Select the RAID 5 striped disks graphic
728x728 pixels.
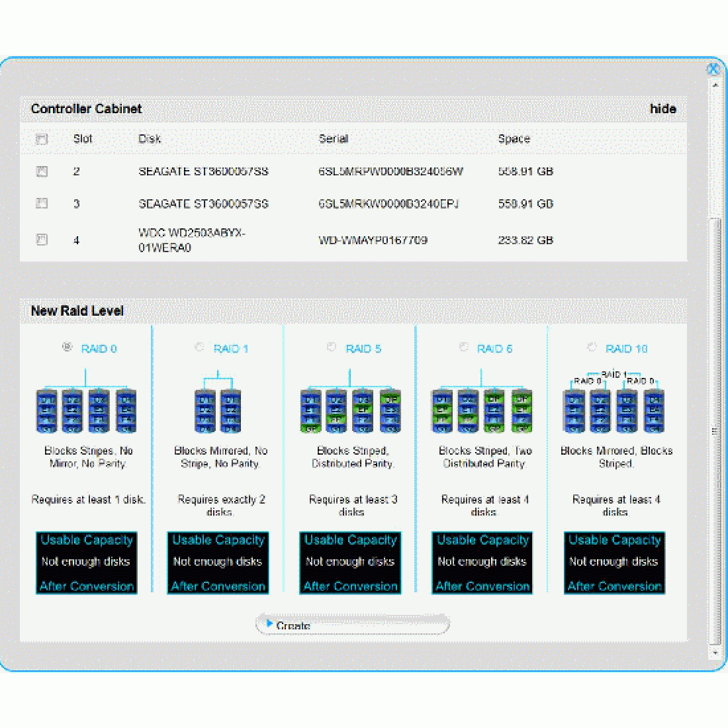coord(351,409)
